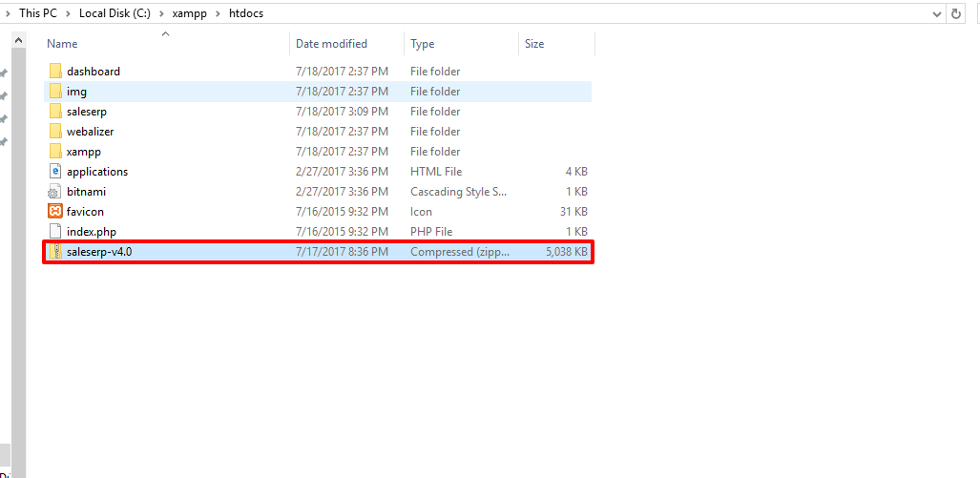Click the applications HTML file icon
Screen dimensions: 980x478
(55, 172)
